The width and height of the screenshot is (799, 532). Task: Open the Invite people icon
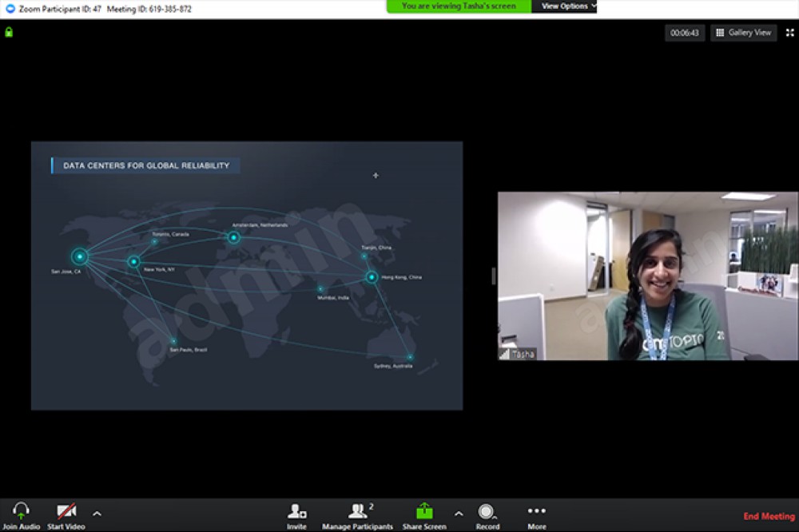pos(296,510)
